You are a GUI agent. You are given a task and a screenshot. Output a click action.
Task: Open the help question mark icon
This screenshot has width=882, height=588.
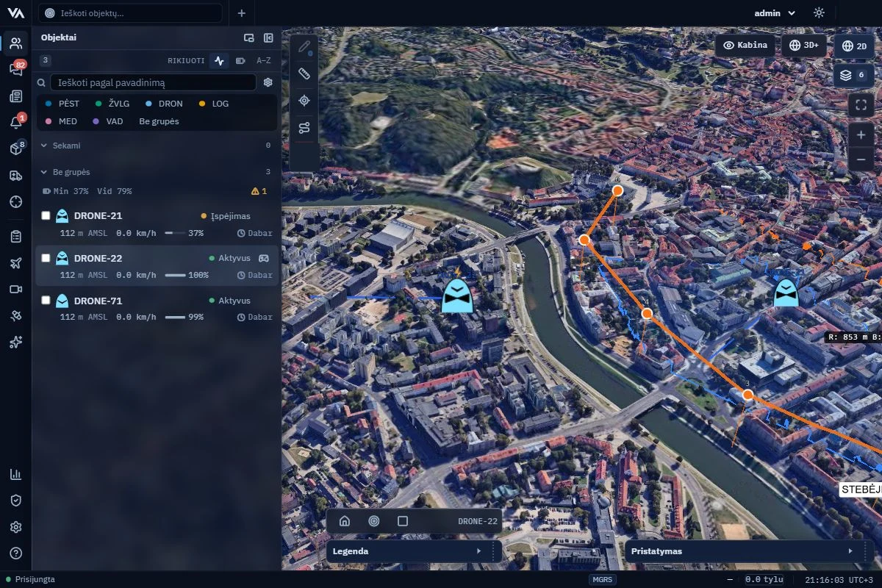(x=15, y=553)
